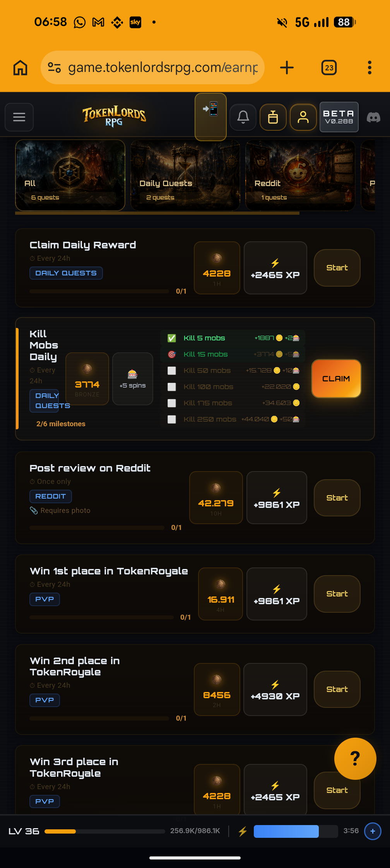
Task: Go to browser home icon
Action: [21, 68]
